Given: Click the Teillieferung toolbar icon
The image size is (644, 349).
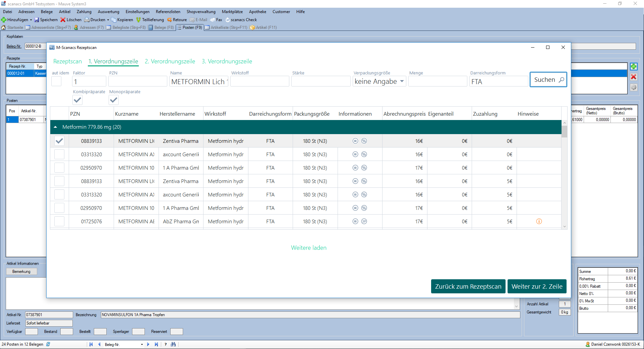Looking at the screenshot, I should (138, 20).
